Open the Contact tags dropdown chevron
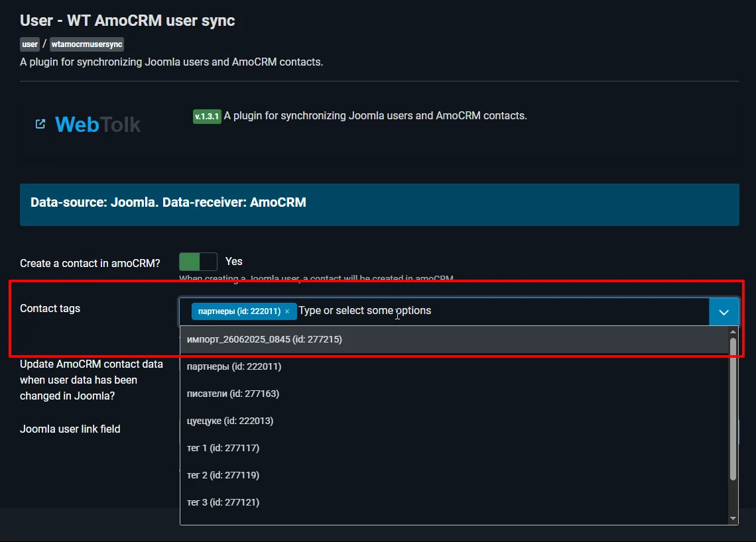 pyautogui.click(x=724, y=311)
